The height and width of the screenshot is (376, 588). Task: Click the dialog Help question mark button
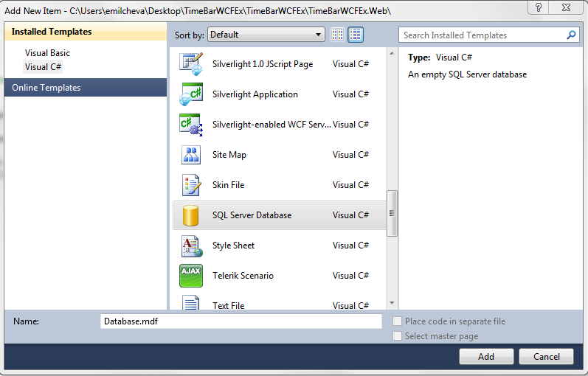coord(538,7)
